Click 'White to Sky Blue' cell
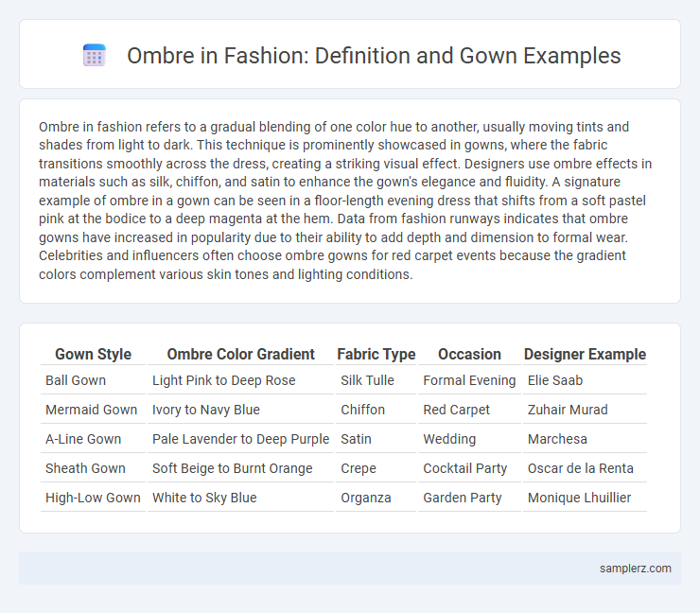 (x=240, y=498)
